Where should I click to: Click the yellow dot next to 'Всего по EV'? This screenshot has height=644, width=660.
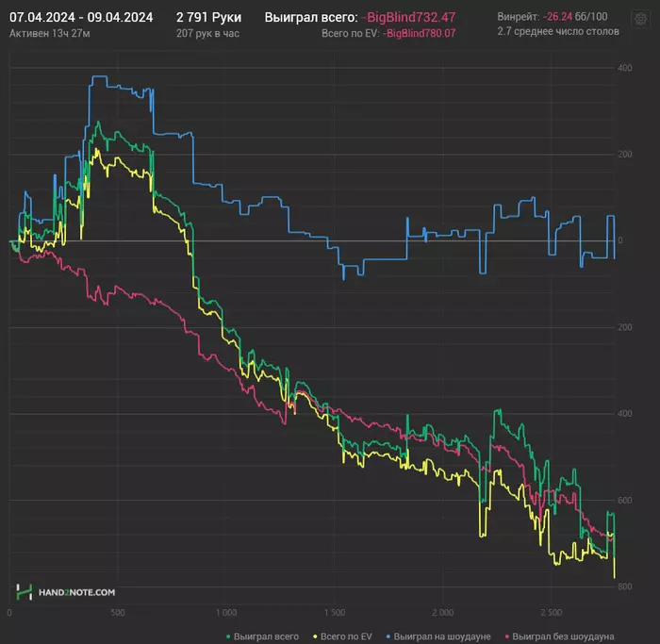(315, 636)
